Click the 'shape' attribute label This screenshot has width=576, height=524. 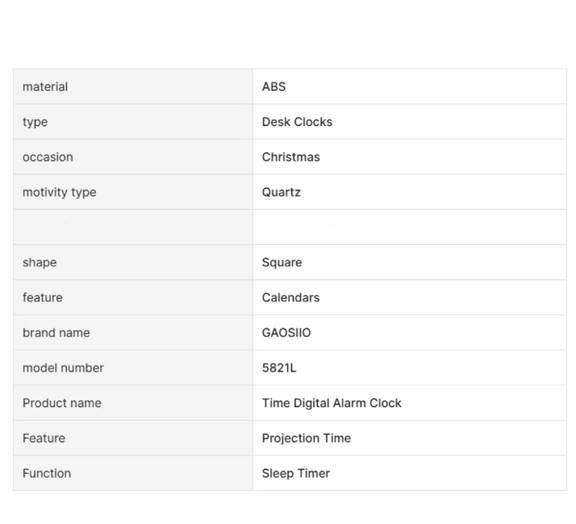pos(39,263)
